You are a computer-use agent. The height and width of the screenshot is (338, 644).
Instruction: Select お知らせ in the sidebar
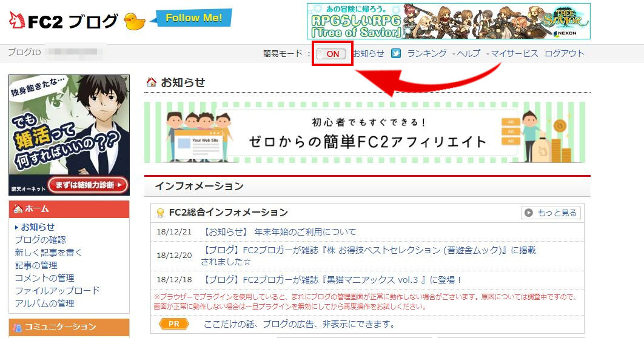tap(38, 227)
